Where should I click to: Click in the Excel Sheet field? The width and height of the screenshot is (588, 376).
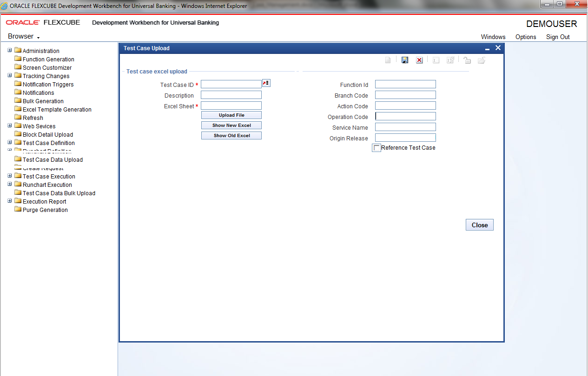click(x=231, y=106)
